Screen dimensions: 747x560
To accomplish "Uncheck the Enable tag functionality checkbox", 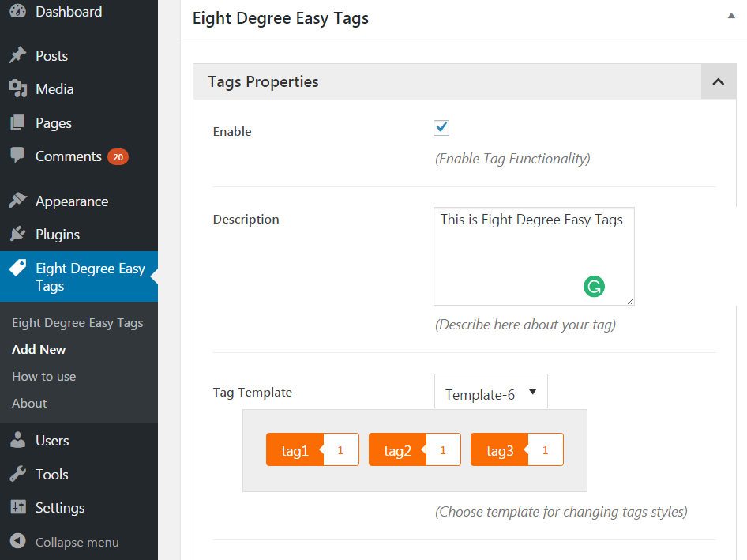I will point(441,128).
